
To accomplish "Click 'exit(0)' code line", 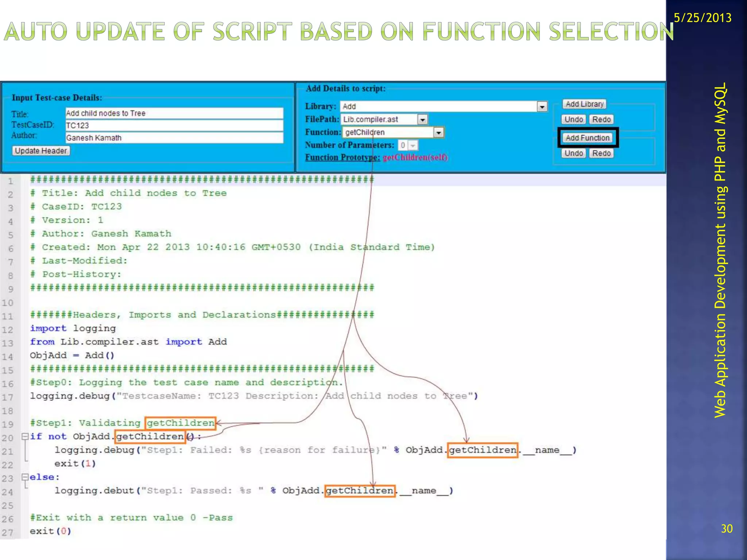I will coord(50,531).
